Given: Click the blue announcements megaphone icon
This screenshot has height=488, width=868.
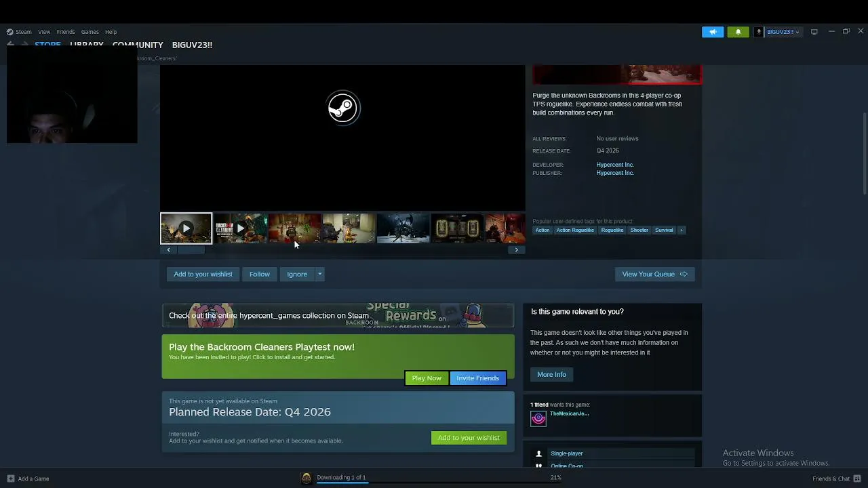Looking at the screenshot, I should click(x=713, y=32).
